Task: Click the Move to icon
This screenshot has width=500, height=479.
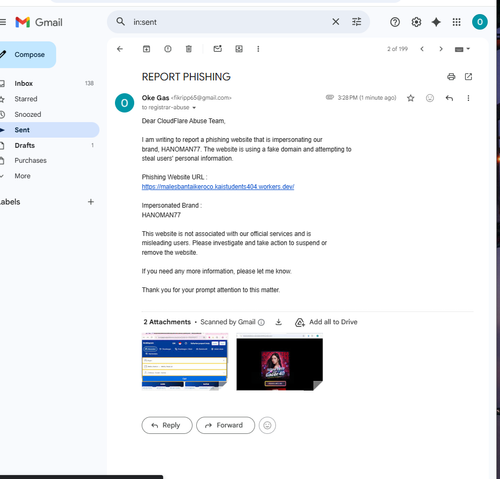Action: click(239, 49)
